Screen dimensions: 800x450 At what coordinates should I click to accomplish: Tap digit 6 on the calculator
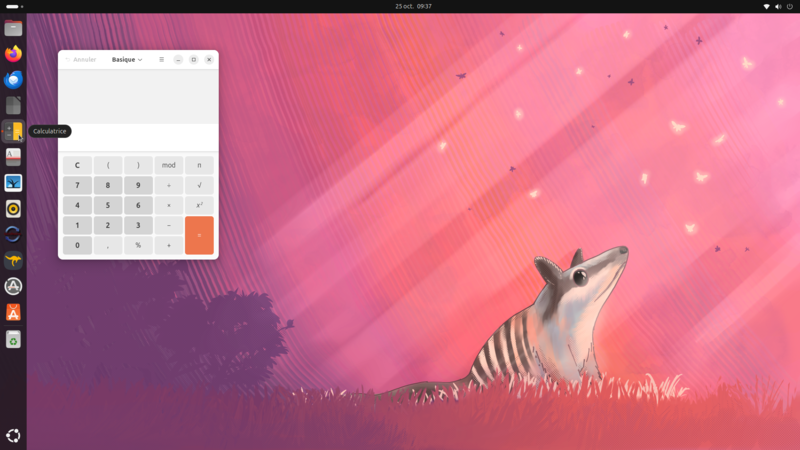pyautogui.click(x=138, y=205)
